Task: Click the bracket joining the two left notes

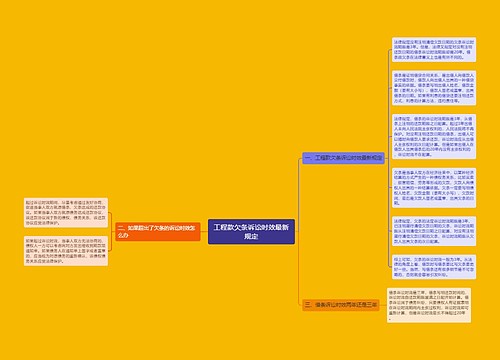Action: pos(111,232)
